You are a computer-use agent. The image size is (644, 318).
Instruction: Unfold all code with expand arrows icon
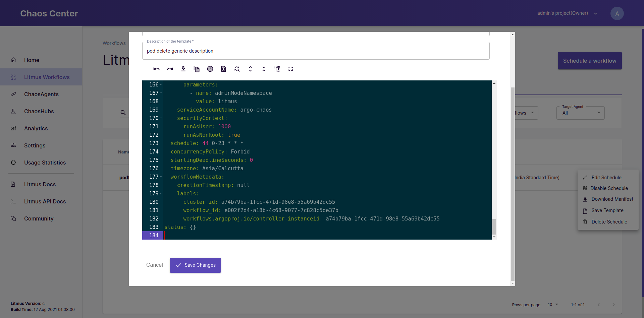[250, 69]
